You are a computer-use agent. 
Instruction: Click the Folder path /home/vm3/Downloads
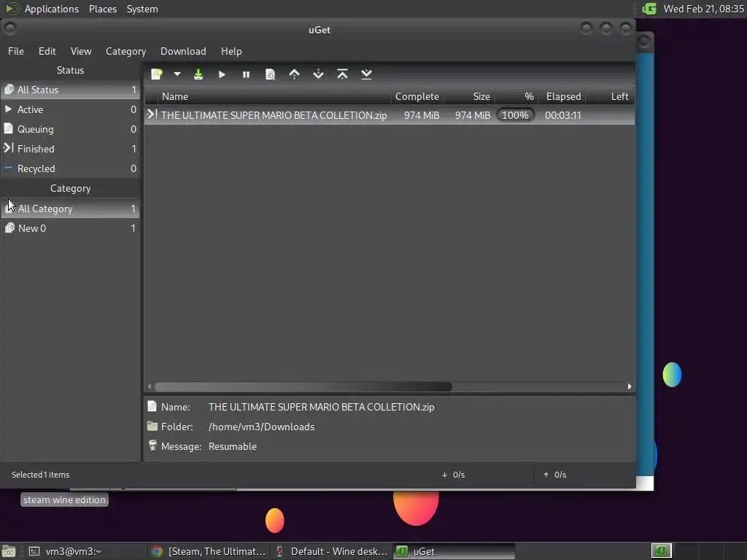coord(262,427)
